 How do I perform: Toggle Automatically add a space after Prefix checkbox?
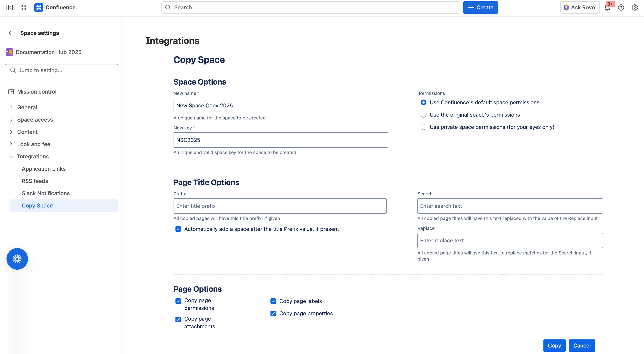pos(178,229)
